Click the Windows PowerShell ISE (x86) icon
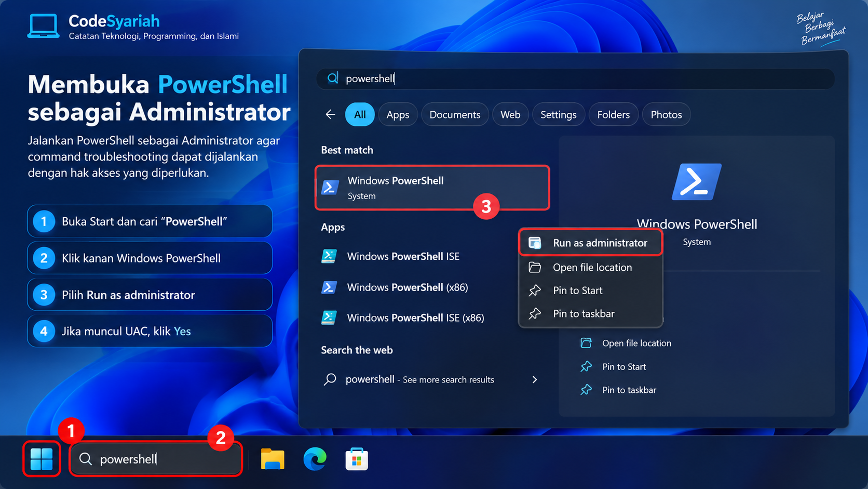 tap(329, 318)
